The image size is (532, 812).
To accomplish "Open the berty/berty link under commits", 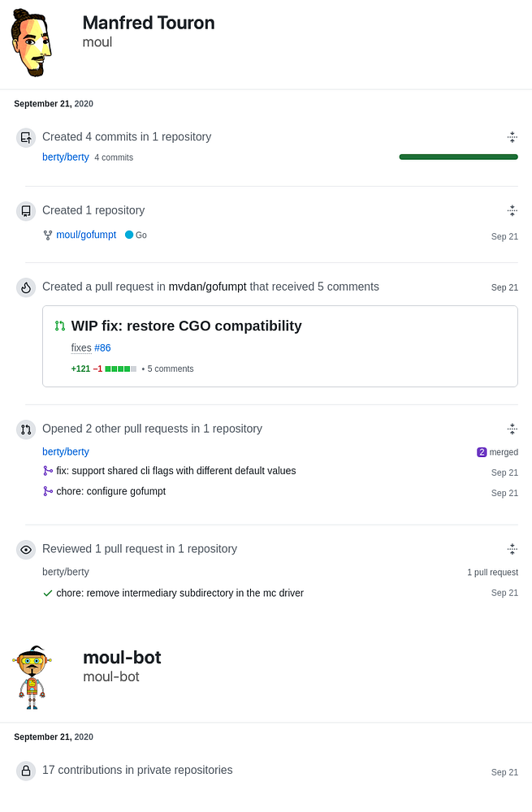I will pos(66,157).
